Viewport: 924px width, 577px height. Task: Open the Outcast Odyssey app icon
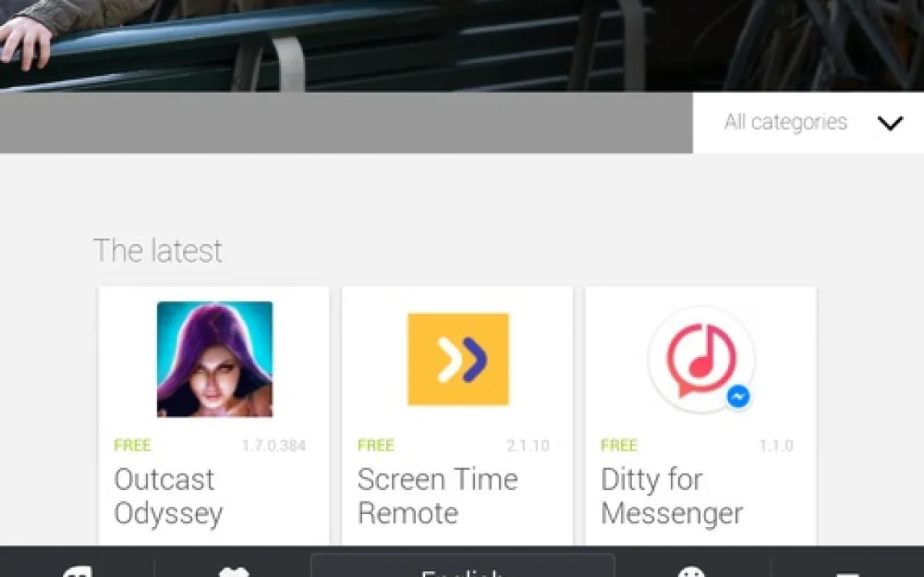[214, 359]
